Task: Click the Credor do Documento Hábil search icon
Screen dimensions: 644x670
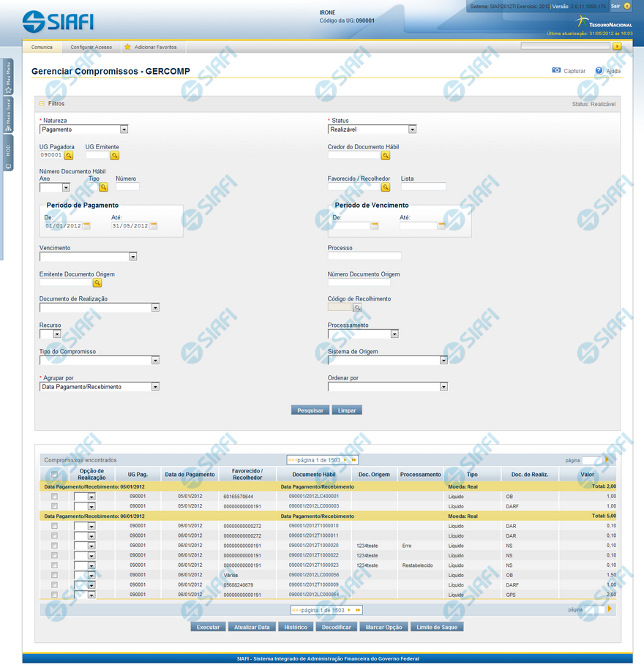Action: point(386,155)
